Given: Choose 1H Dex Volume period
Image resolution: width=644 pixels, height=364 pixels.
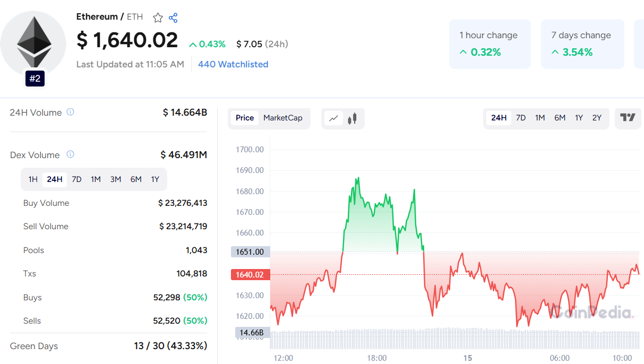Looking at the screenshot, I should pyautogui.click(x=33, y=179).
